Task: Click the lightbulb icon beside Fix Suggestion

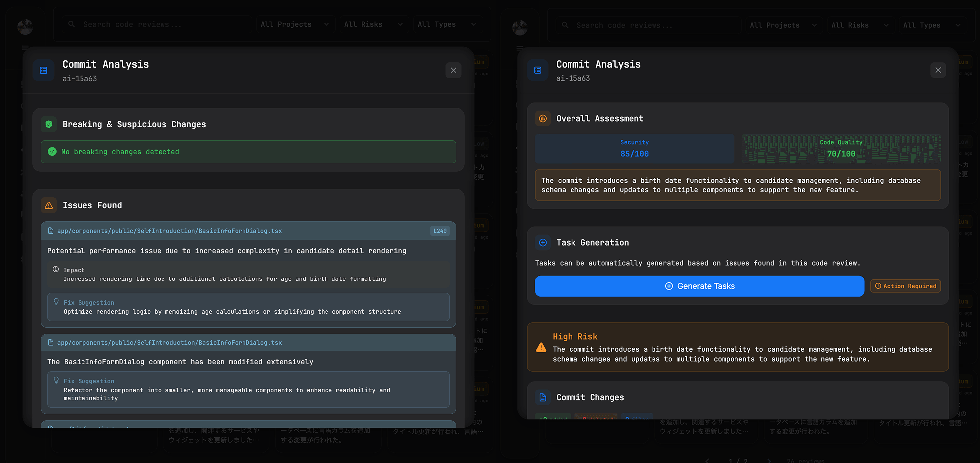Action: (x=56, y=302)
